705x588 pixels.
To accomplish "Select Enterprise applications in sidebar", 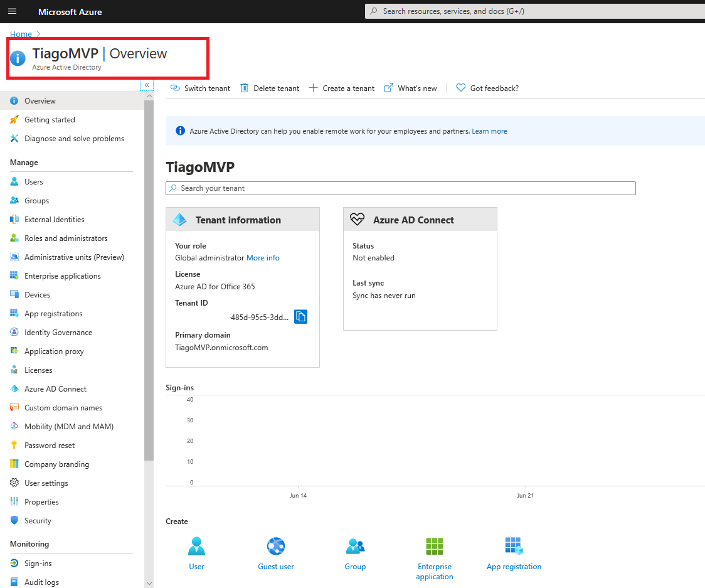I will pos(62,276).
